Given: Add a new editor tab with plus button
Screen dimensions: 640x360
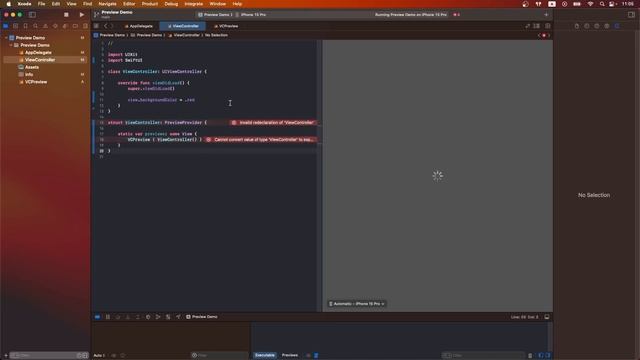Looking at the screenshot, I should pyautogui.click(x=546, y=15).
